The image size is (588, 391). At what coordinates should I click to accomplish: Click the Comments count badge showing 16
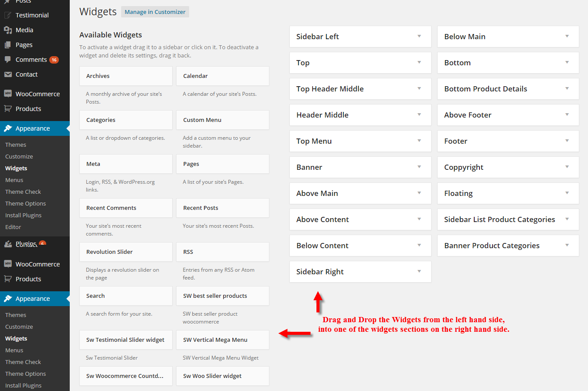click(x=54, y=60)
